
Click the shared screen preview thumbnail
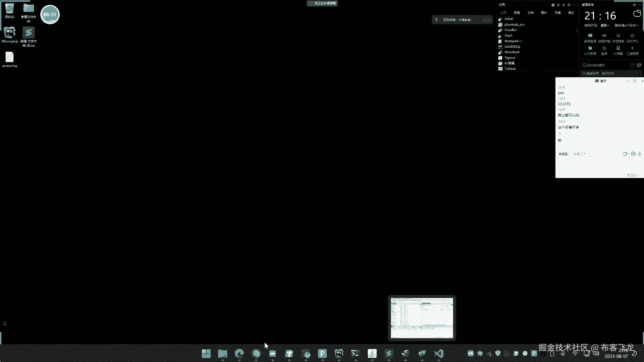pos(422,318)
